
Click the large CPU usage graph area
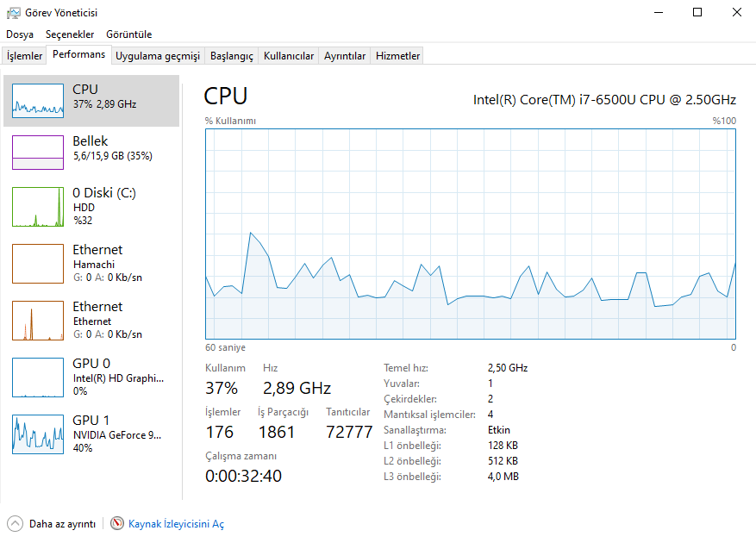(x=470, y=234)
